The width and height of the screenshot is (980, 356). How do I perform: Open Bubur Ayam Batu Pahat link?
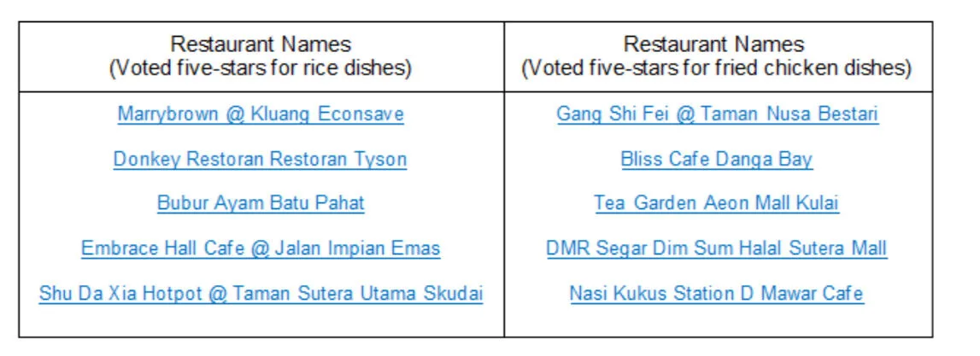click(x=261, y=203)
